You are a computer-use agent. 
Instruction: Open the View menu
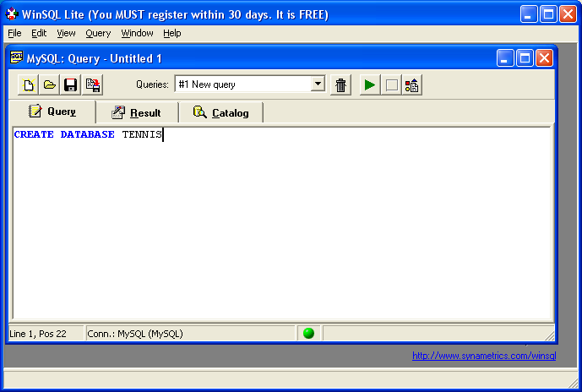coord(66,33)
